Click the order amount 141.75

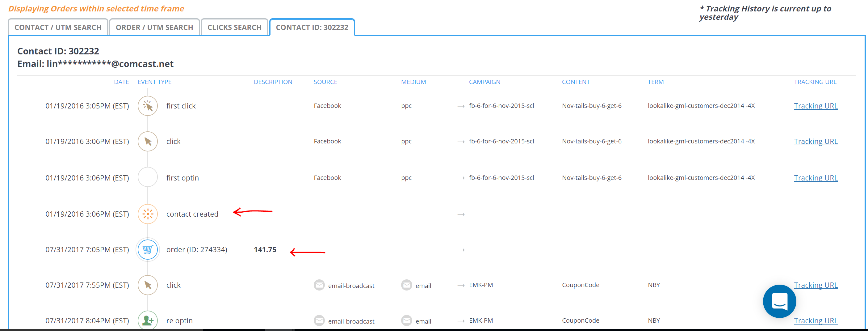[x=265, y=250]
